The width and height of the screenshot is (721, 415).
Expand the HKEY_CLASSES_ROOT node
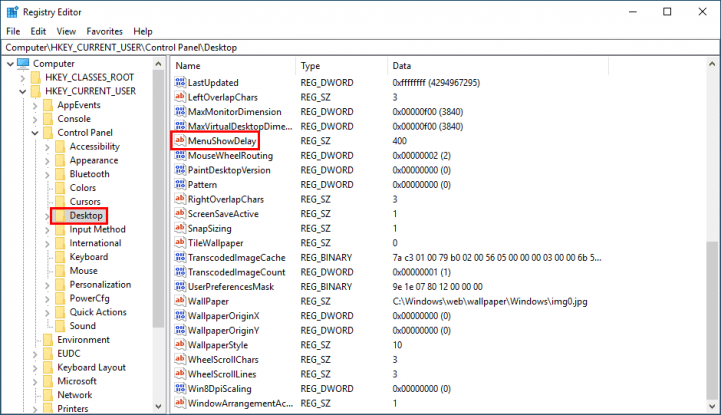click(x=23, y=77)
